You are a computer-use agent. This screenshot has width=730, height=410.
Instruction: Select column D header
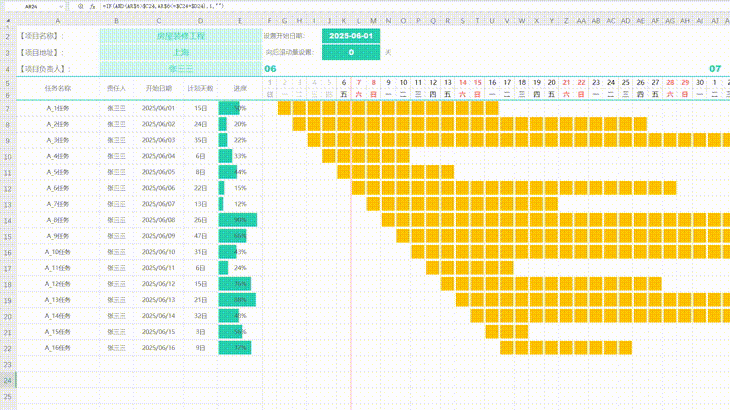(201, 21)
